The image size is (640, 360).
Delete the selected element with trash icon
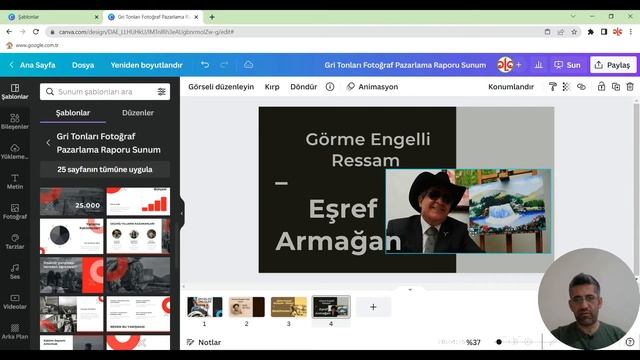pyautogui.click(x=630, y=87)
